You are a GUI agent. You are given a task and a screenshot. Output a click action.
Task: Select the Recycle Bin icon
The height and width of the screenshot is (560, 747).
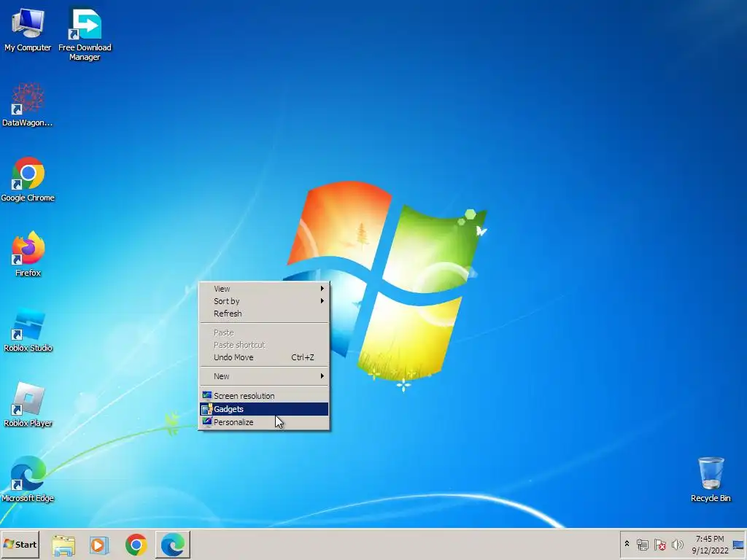[x=711, y=480]
